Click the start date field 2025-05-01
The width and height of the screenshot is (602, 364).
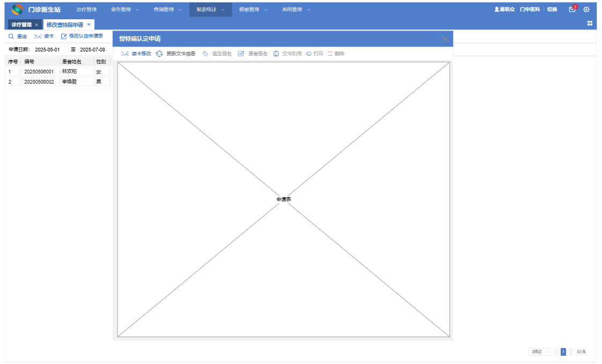(x=50, y=49)
